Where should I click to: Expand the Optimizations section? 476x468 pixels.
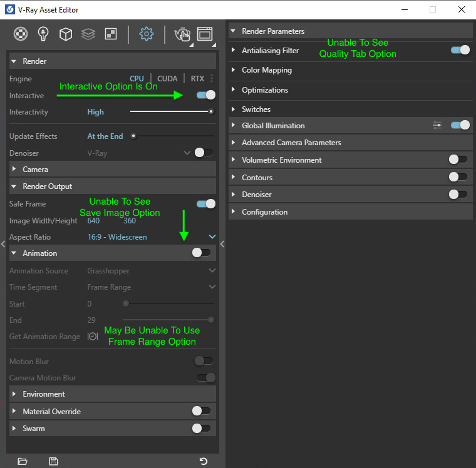click(x=351, y=90)
